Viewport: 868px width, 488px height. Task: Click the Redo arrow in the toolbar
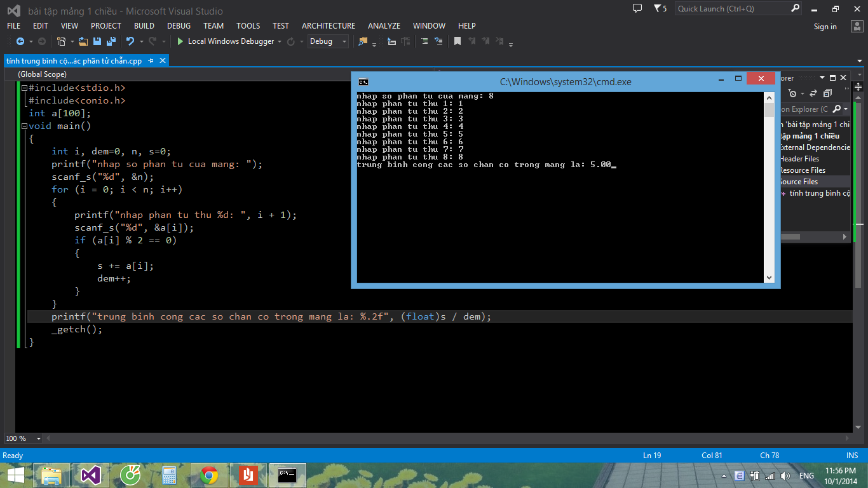tap(153, 41)
